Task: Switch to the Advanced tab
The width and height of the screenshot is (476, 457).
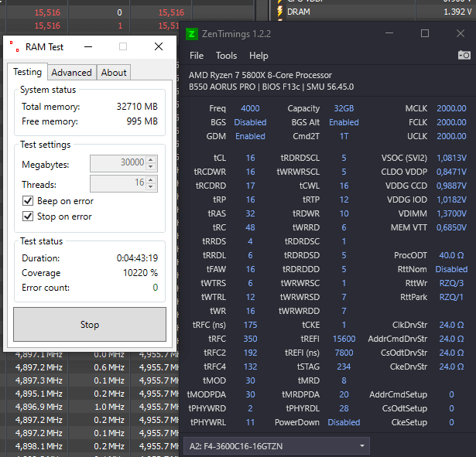Action: click(71, 73)
